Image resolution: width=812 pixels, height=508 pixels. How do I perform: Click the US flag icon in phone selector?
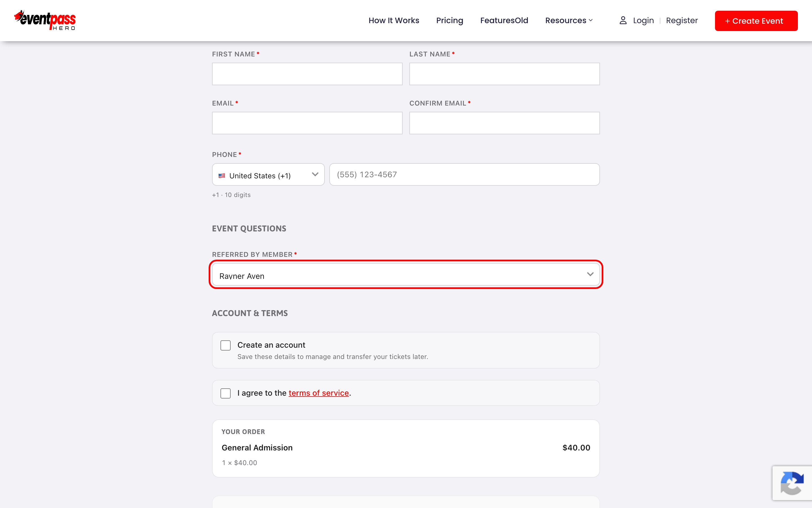[x=222, y=176]
